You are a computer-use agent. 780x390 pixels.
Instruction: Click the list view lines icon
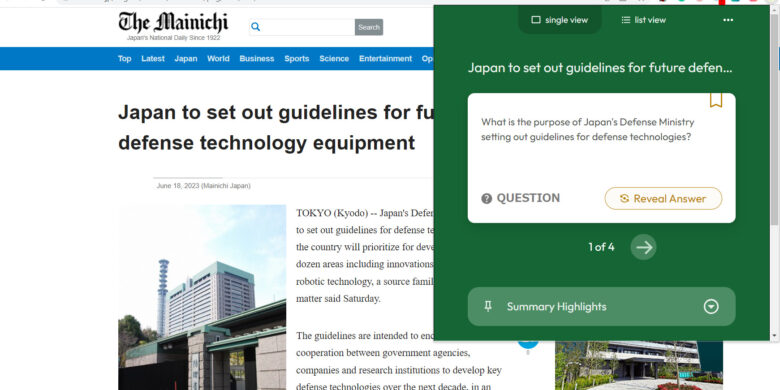(626, 20)
